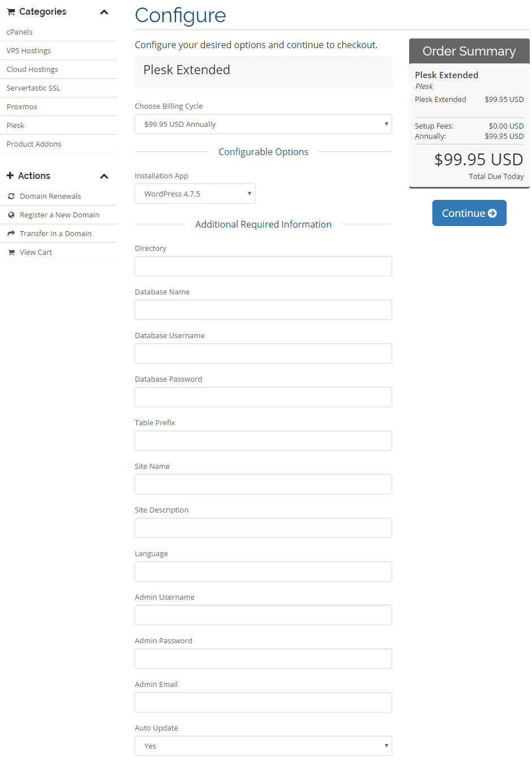Click the shopping cart icon beside Categories
This screenshot has height=760, width=532.
pos(11,12)
